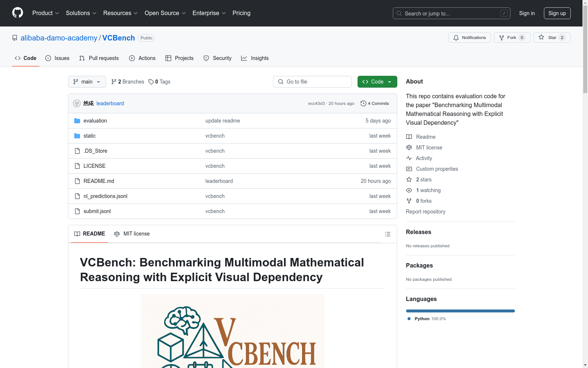Click the Sign up button
Image resolution: width=588 pixels, height=368 pixels.
pyautogui.click(x=557, y=13)
